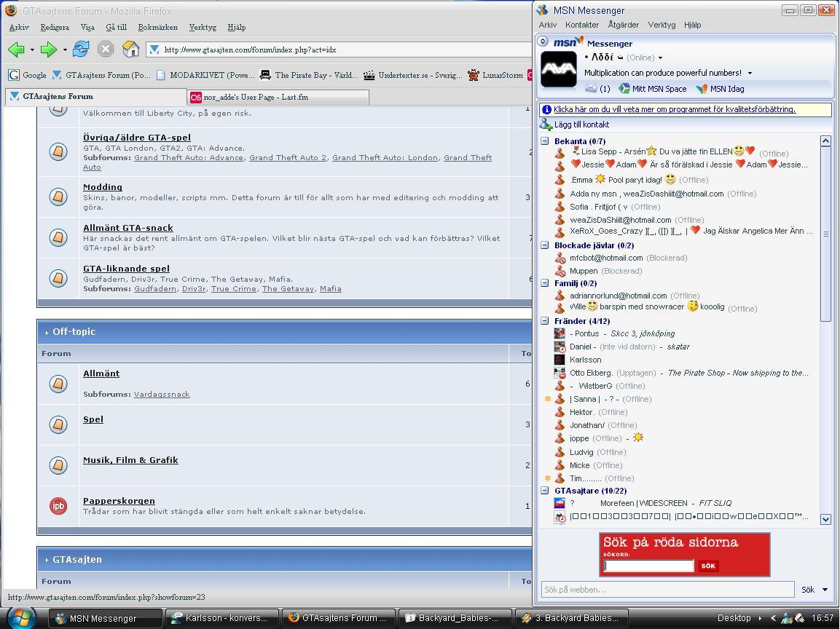Click the Lägg till kontakt icon
840x629 pixels.
(x=546, y=124)
